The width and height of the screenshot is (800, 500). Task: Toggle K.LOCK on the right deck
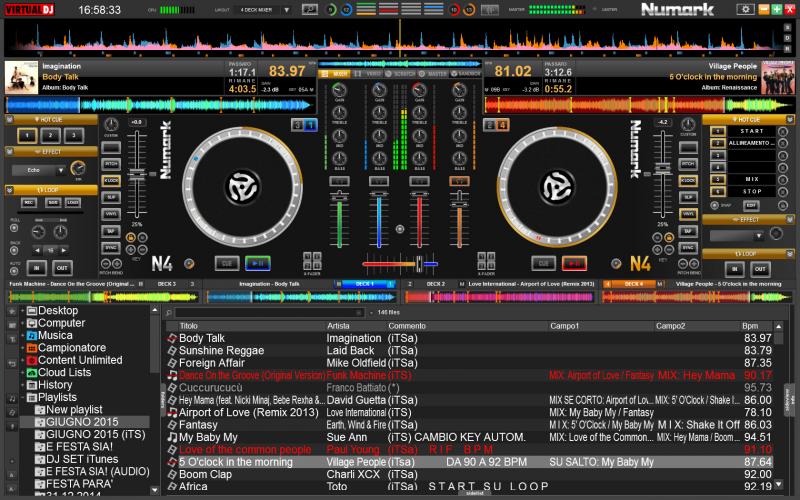688,180
